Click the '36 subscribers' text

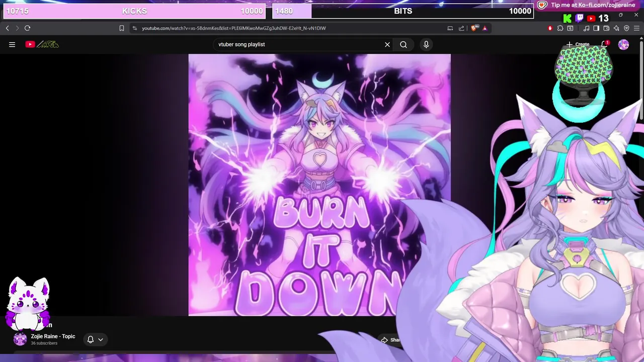coord(44,343)
